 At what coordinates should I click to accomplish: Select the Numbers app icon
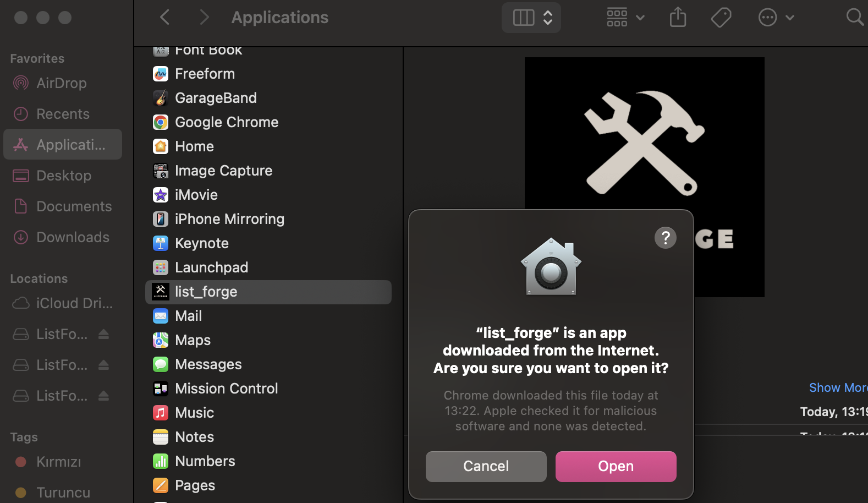[161, 461]
